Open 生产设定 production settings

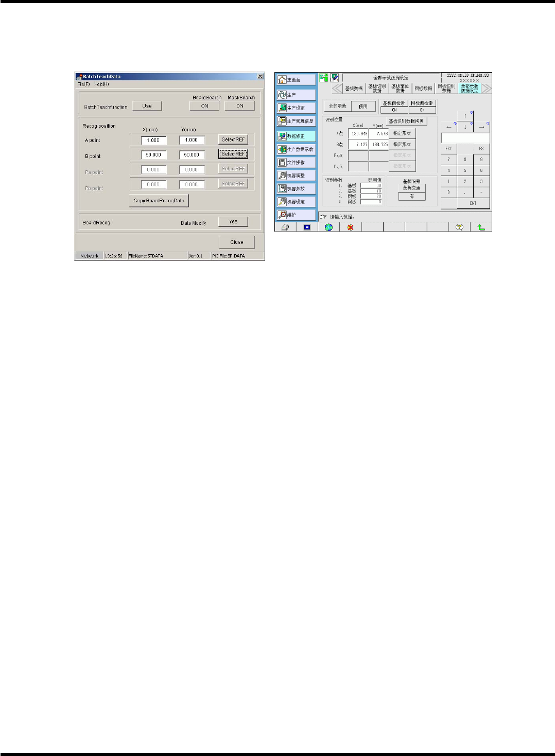tap(296, 108)
